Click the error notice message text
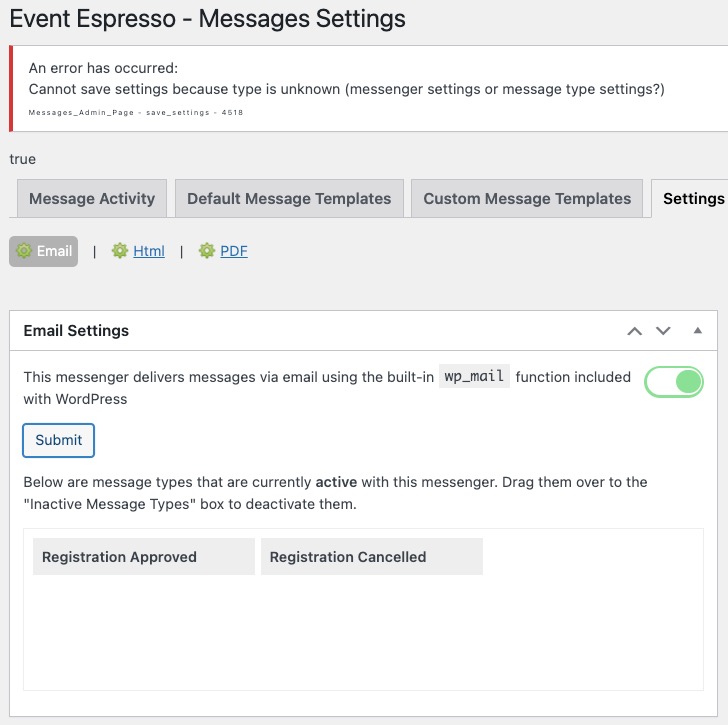728x725 pixels. click(346, 90)
